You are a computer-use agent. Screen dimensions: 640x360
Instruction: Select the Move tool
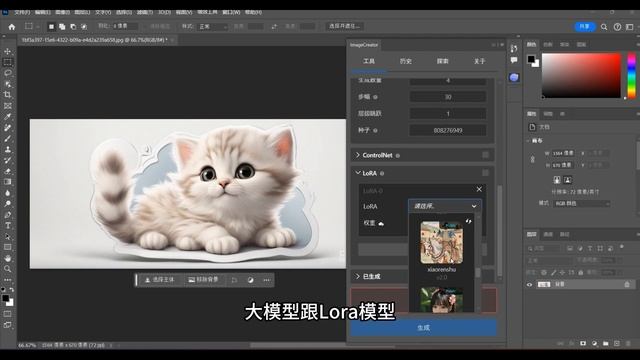coord(8,51)
